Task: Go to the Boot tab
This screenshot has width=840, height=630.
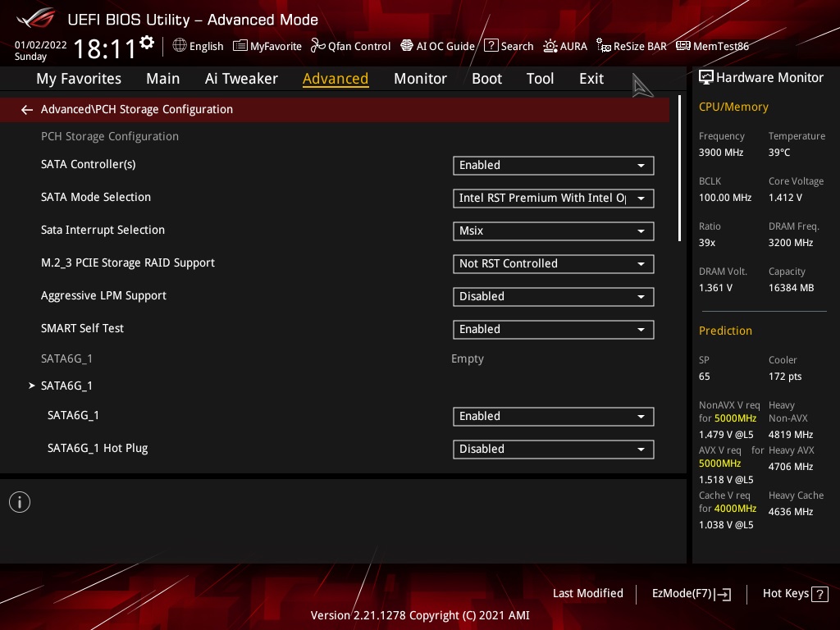Action: [486, 79]
